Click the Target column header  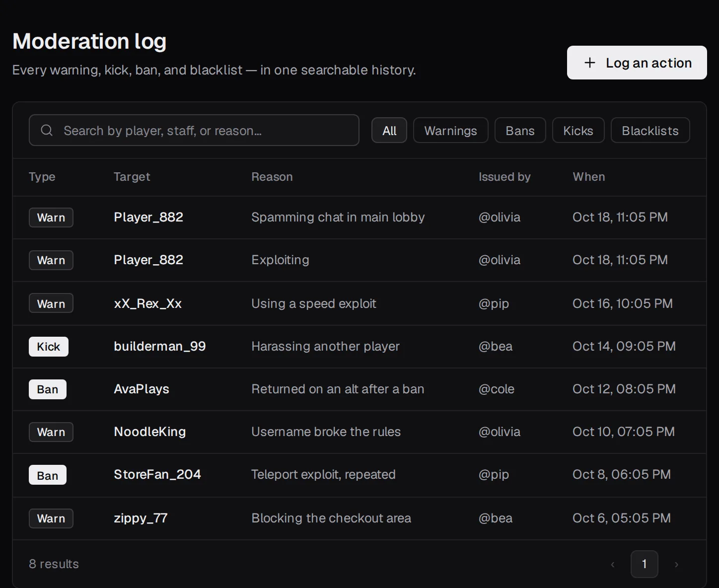[132, 177]
